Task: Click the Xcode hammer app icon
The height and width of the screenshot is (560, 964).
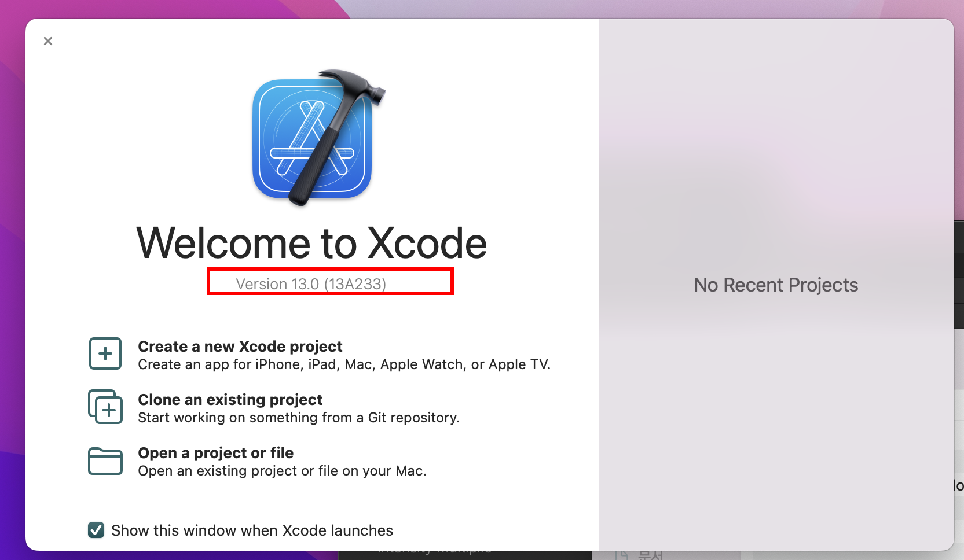Action: [318, 138]
